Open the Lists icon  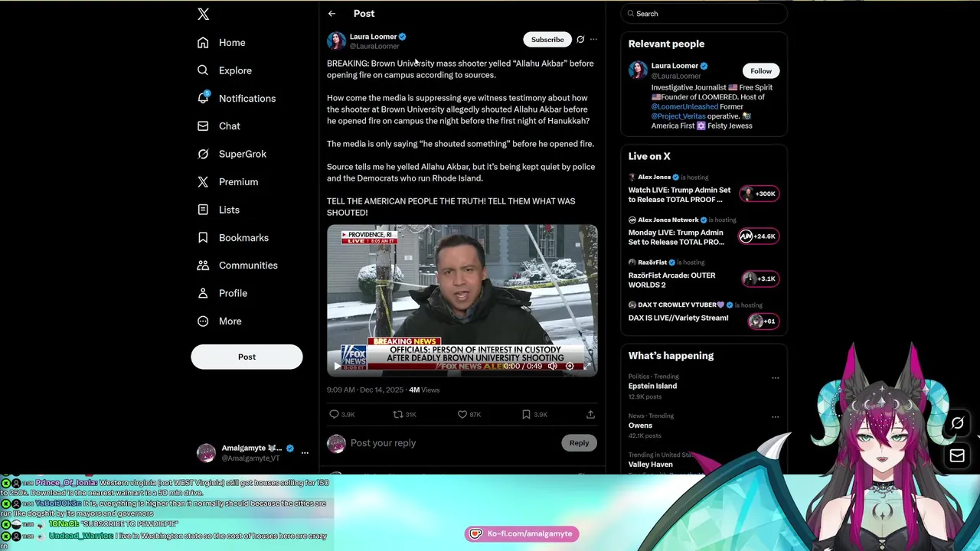point(203,210)
